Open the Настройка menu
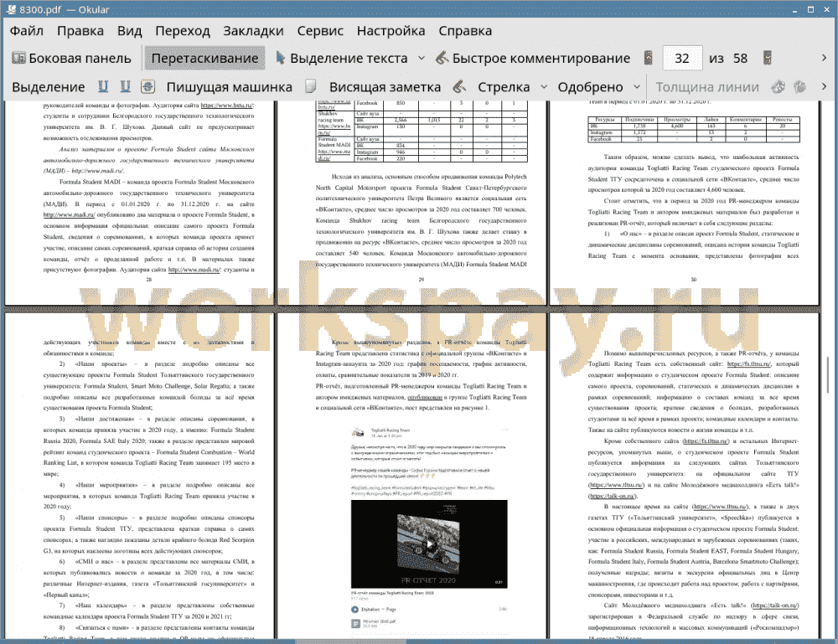 pos(391,31)
